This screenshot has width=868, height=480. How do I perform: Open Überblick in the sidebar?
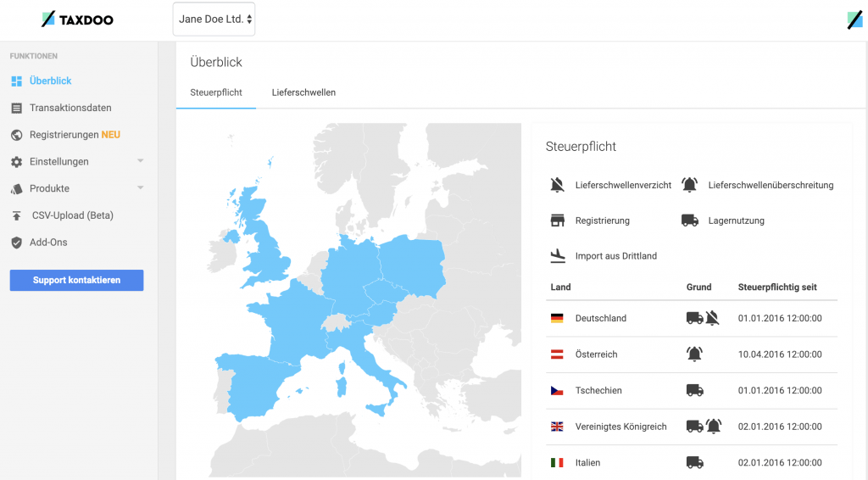point(50,81)
